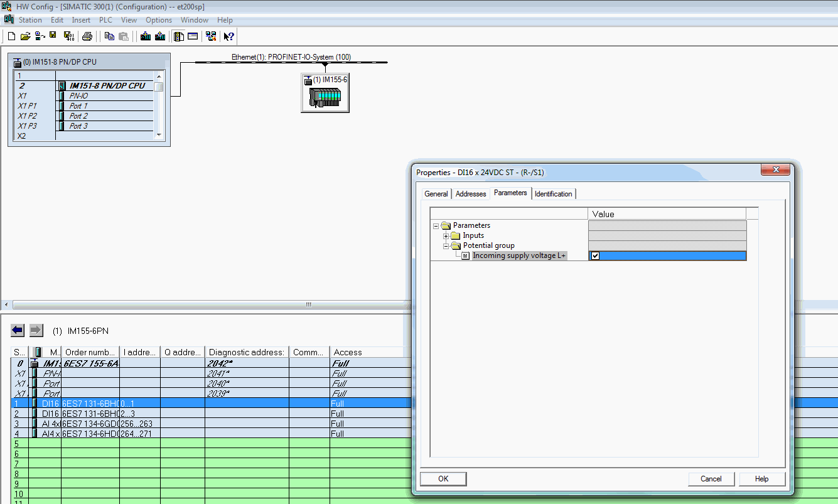Viewport: 838px width, 504px height.
Task: Open the Options menu
Action: click(x=159, y=20)
